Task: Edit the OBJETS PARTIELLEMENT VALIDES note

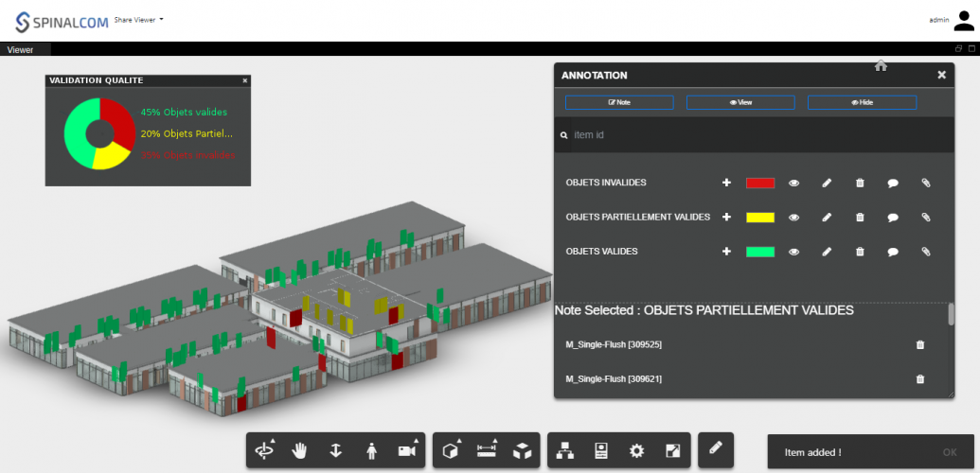Action: 827,218
